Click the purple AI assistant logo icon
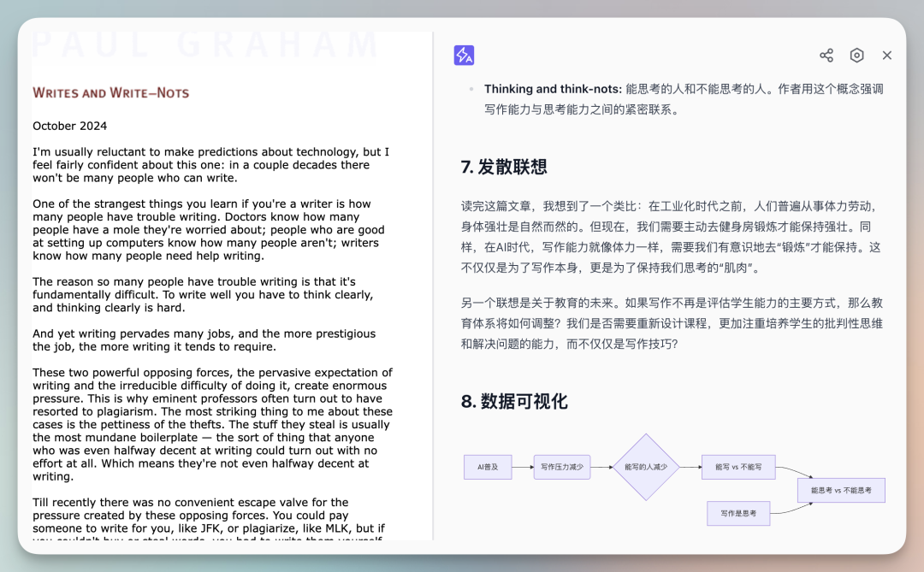This screenshot has width=924, height=572. point(464,55)
